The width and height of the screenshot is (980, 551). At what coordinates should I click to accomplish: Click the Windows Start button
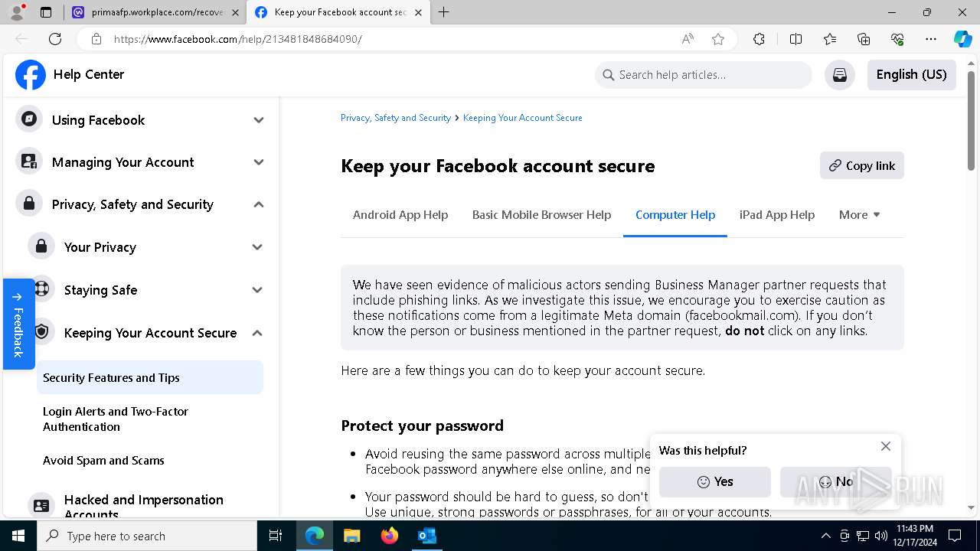pos(18,536)
